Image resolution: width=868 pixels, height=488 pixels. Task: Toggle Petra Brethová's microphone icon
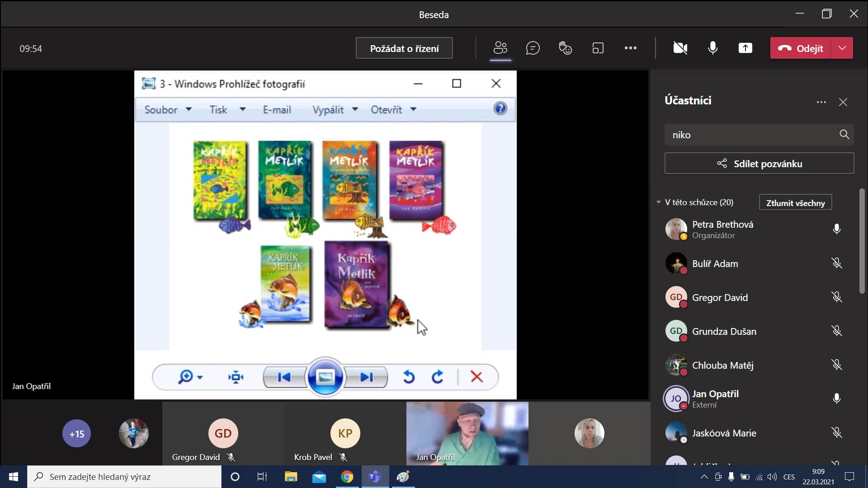pyautogui.click(x=836, y=229)
